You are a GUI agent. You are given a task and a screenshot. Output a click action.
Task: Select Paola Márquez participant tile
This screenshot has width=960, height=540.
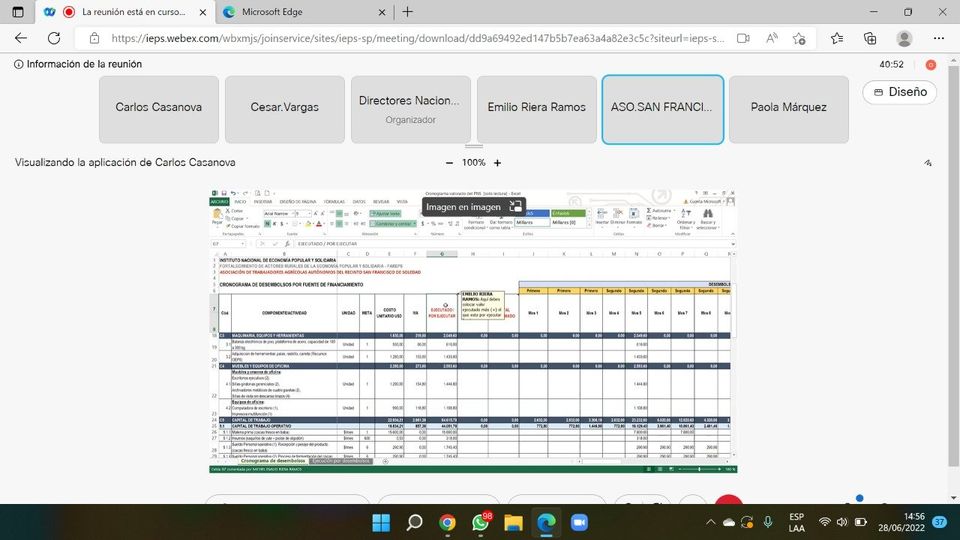click(x=788, y=108)
